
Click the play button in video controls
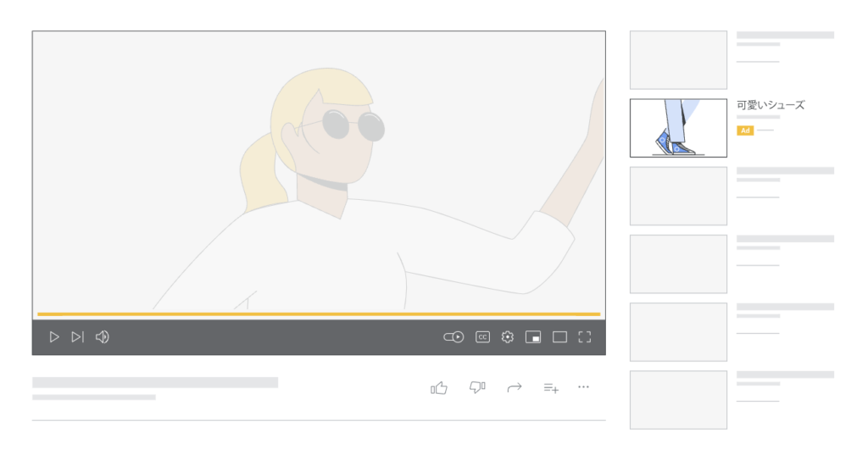pos(54,337)
